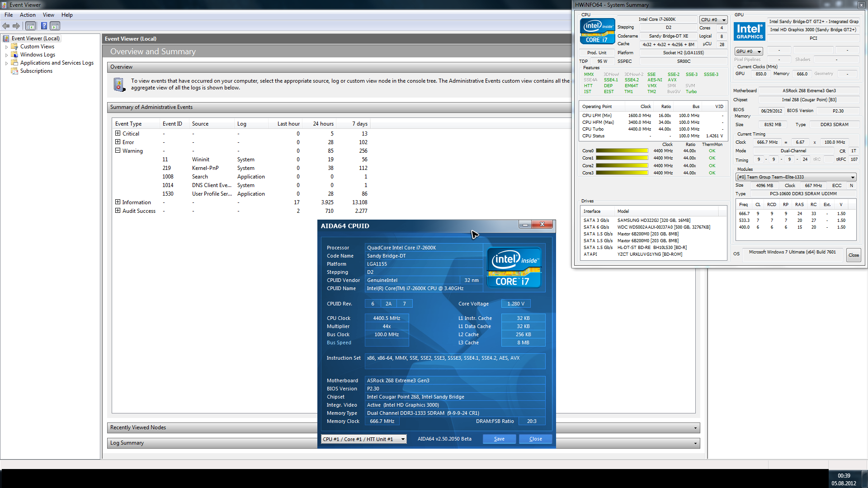Select the Subscriptions folder icon in the tree

click(14, 71)
